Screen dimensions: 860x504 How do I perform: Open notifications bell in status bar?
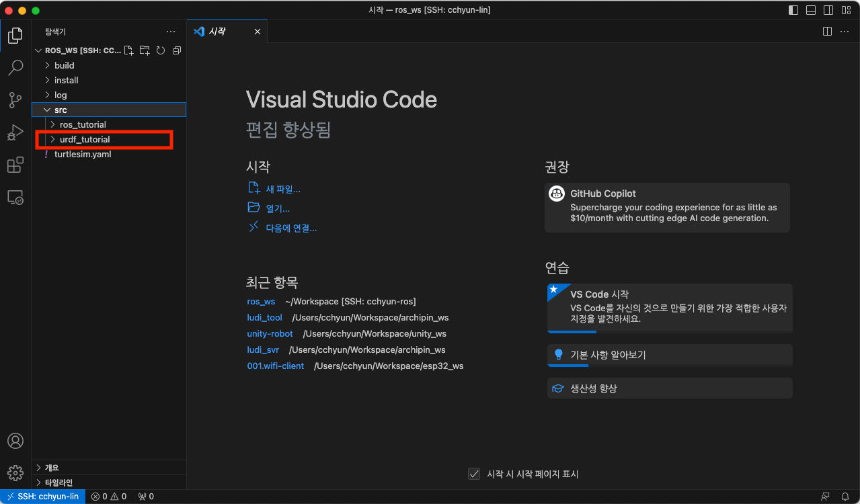tap(845, 497)
